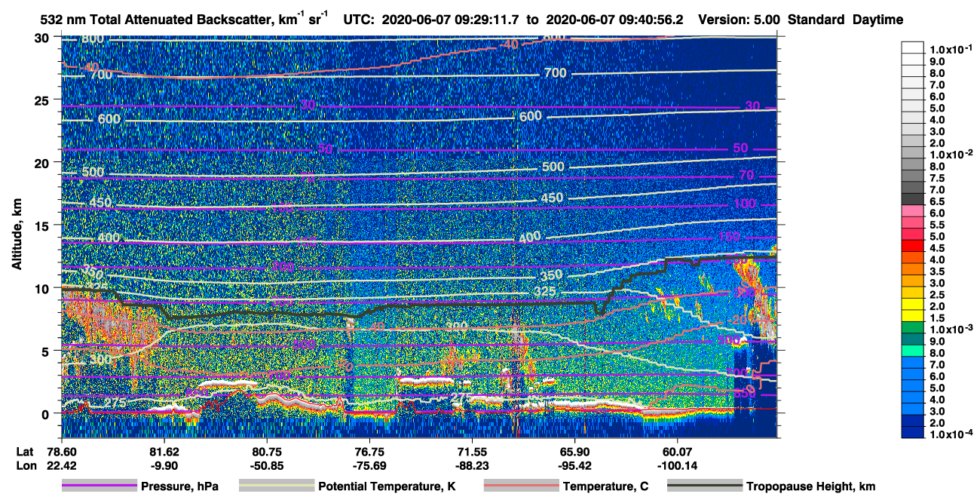Click the 'Lat' row label

click(24, 451)
